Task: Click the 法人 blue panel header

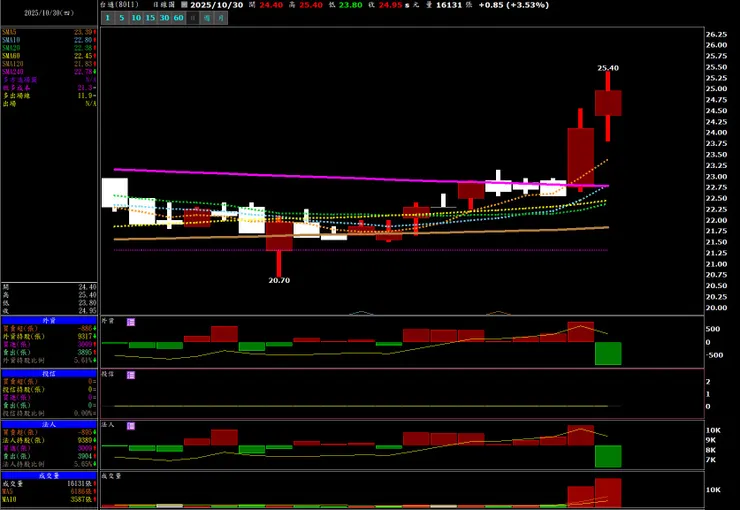Action: tap(49, 425)
